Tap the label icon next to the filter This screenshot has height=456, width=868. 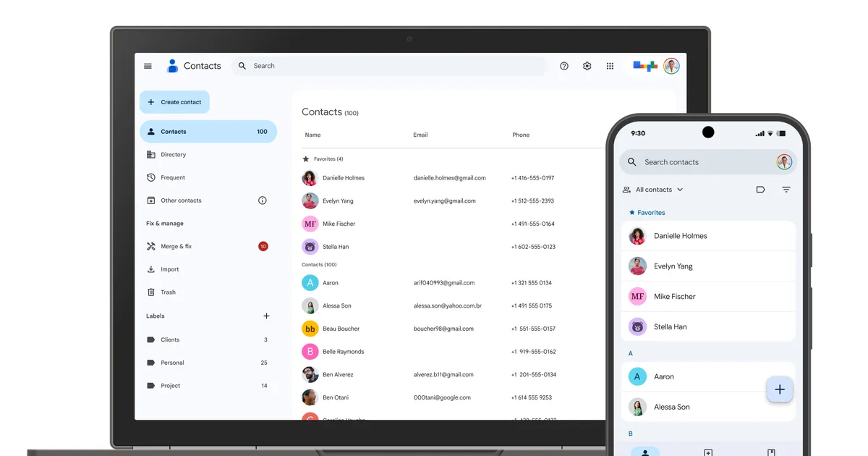pos(760,189)
